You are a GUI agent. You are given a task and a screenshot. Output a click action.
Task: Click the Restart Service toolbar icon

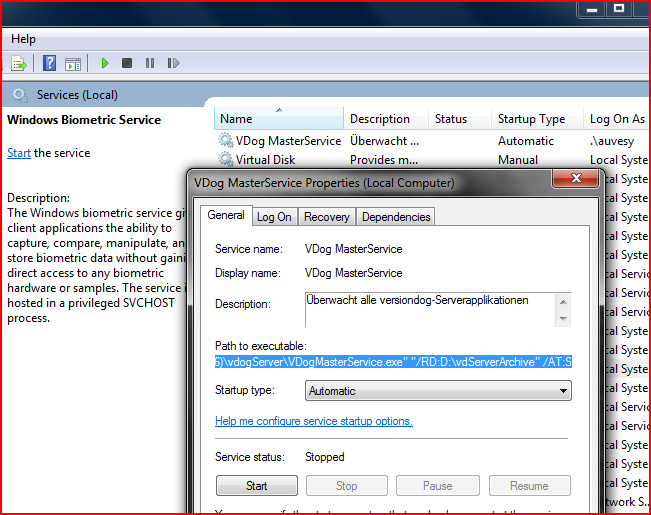coord(173,63)
